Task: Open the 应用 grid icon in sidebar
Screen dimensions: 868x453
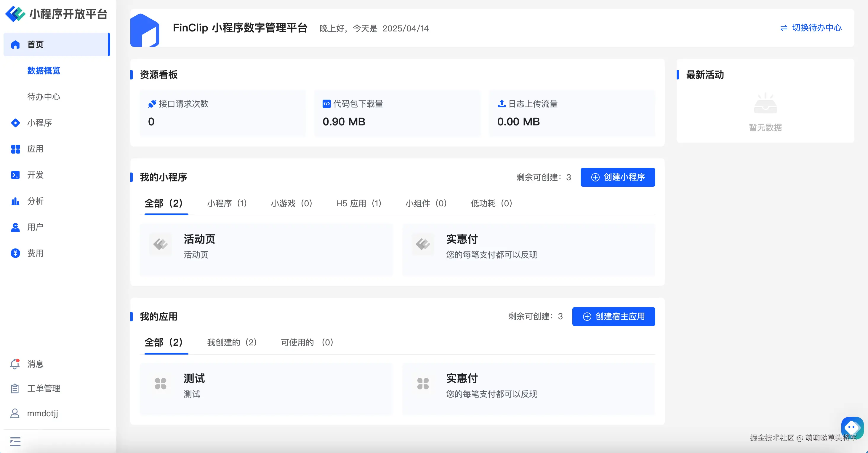Action: 15,149
